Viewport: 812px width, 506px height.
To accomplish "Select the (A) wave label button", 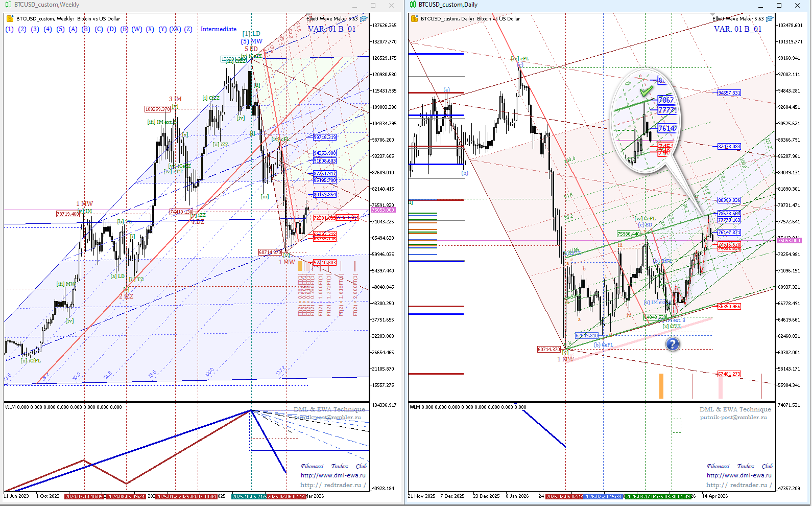I will pos(73,29).
